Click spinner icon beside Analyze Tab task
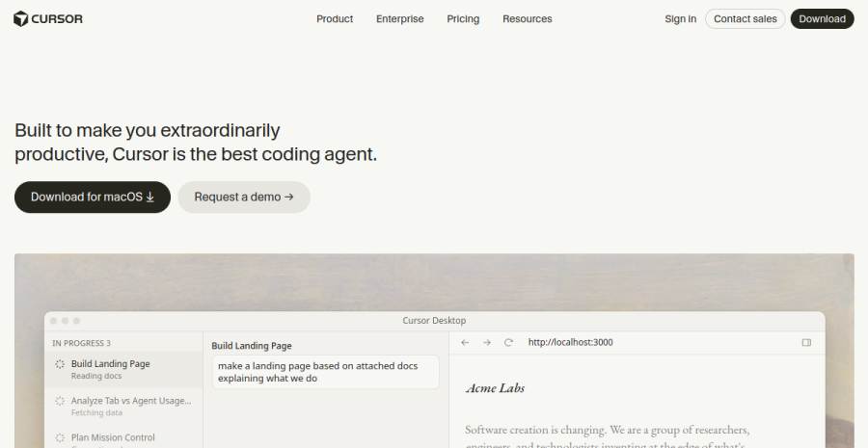 click(x=60, y=401)
